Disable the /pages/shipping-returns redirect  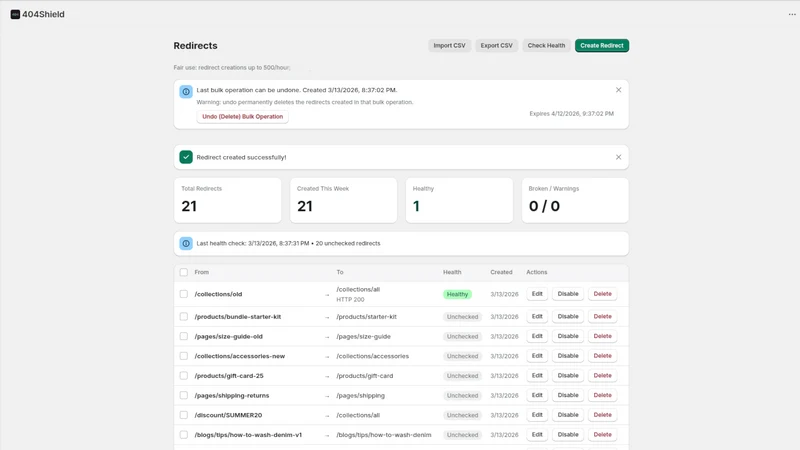[x=568, y=395]
